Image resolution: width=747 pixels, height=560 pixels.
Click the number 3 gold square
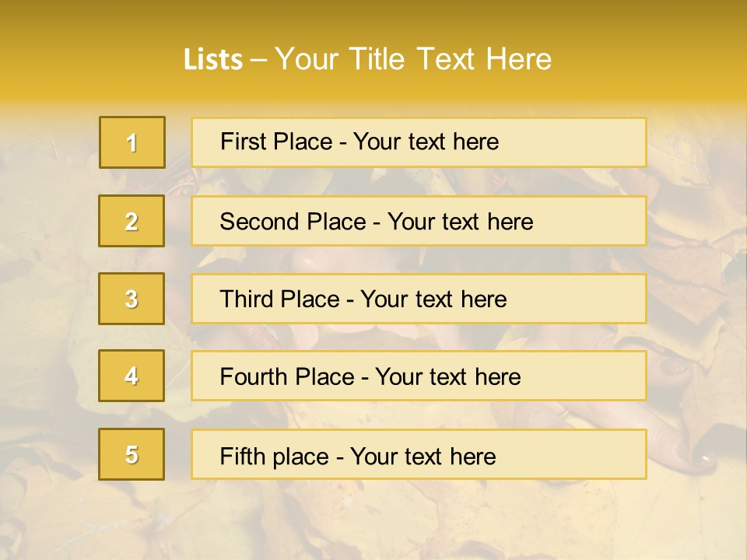tap(132, 299)
